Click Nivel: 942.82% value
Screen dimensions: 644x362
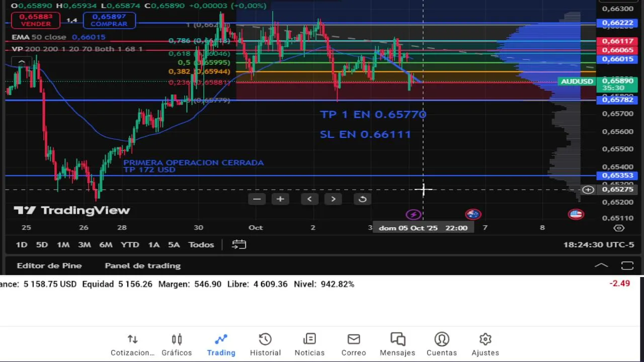click(324, 284)
